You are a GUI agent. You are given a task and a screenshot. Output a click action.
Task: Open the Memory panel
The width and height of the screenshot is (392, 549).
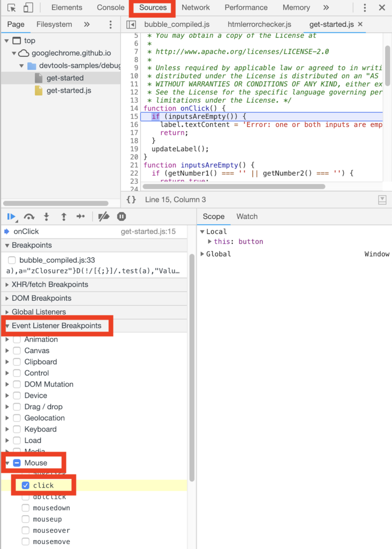[x=296, y=8]
